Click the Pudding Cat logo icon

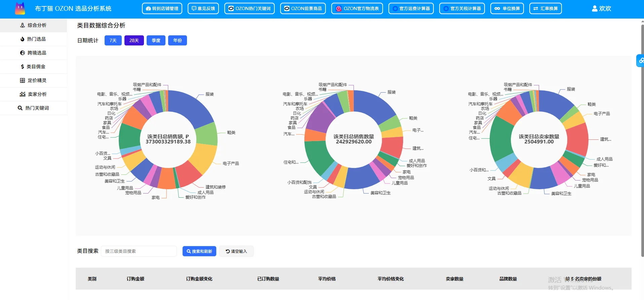pyautogui.click(x=20, y=8)
